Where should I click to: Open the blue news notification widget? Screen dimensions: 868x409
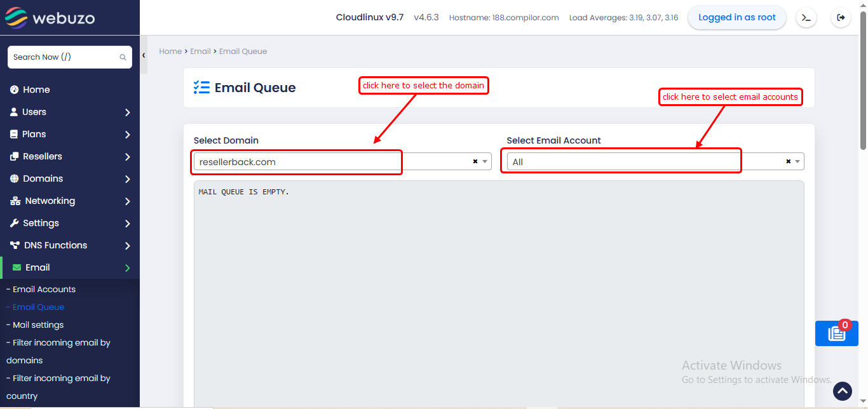point(836,333)
